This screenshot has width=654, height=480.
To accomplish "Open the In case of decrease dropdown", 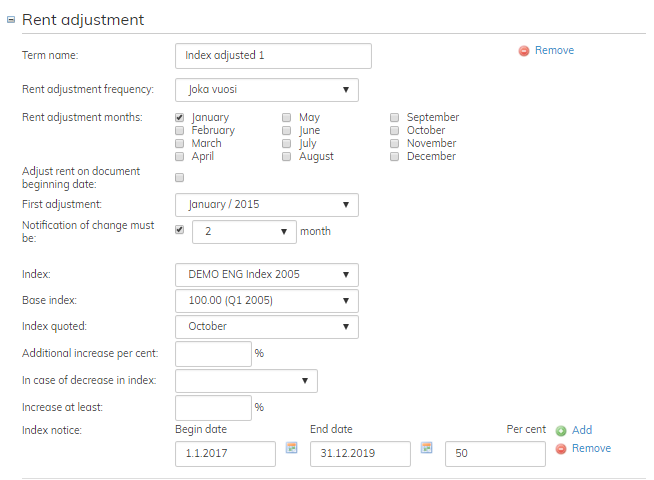I will pyautogui.click(x=246, y=381).
